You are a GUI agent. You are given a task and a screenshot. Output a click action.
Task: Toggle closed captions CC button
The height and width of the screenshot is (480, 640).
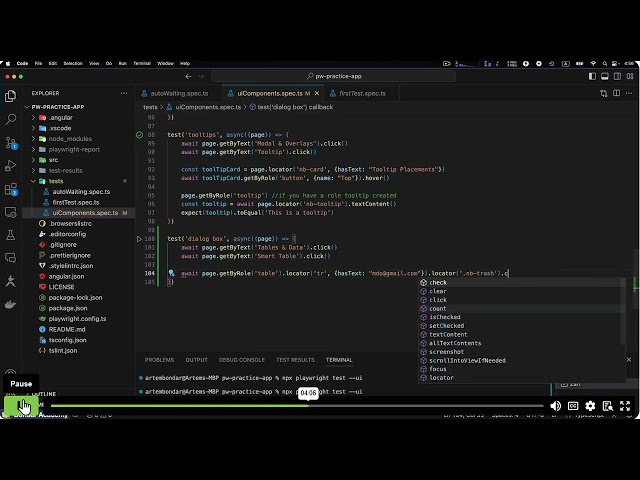click(x=573, y=406)
